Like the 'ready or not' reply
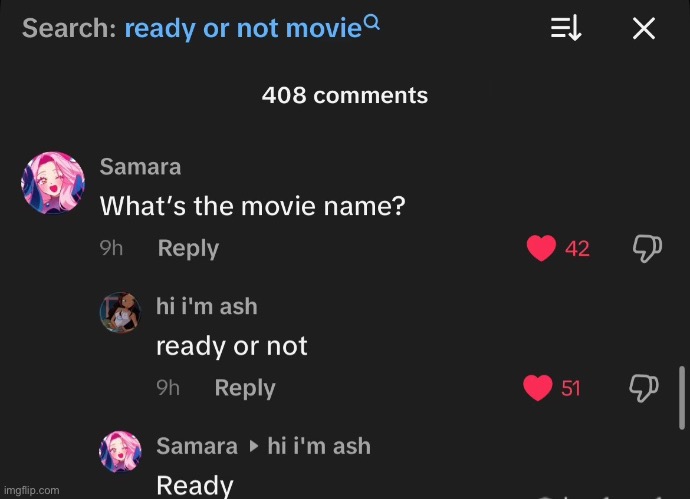 [x=538, y=388]
